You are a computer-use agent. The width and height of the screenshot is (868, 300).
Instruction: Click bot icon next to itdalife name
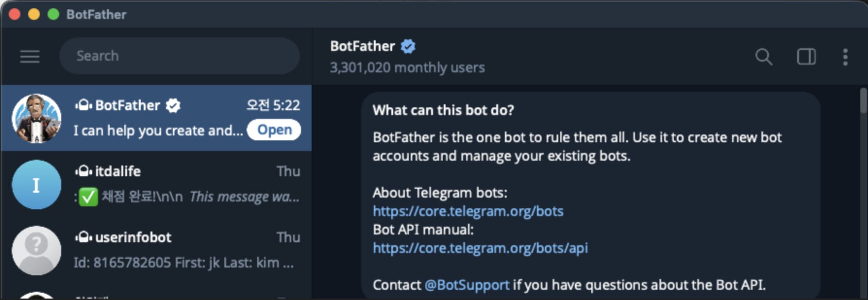(x=83, y=171)
